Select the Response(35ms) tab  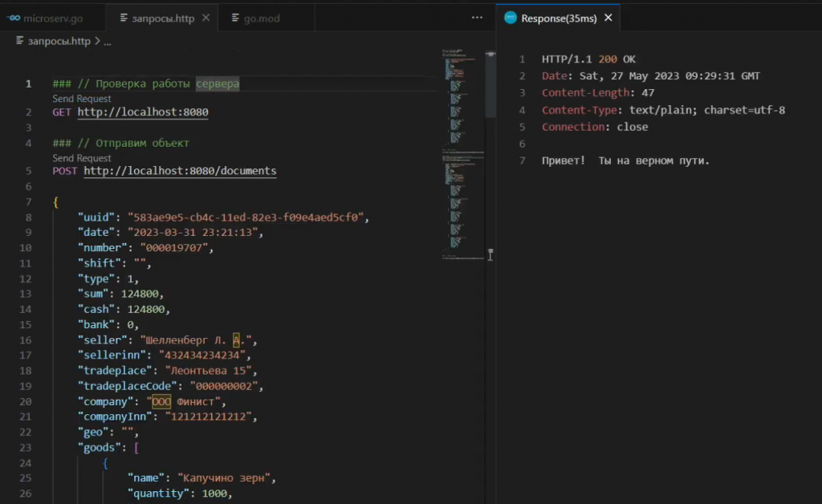click(559, 18)
